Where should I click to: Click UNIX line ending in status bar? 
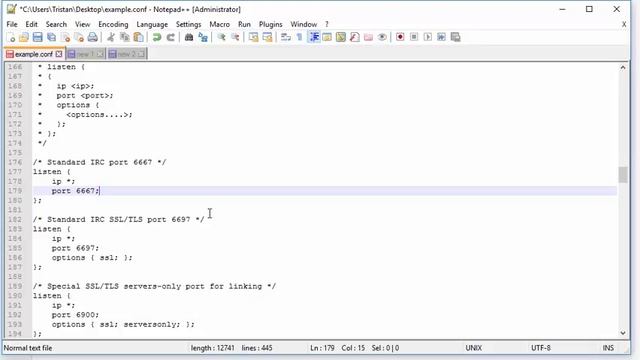click(473, 348)
